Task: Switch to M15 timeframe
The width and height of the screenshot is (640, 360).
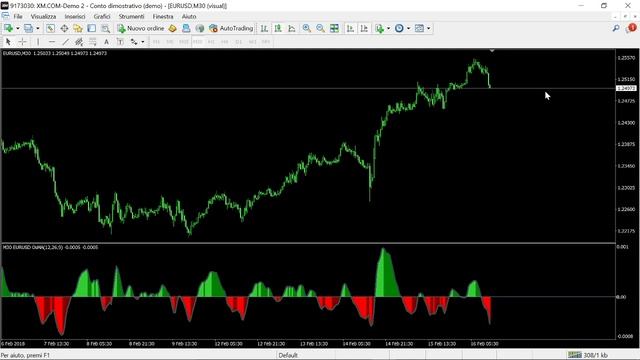Action: (x=184, y=42)
